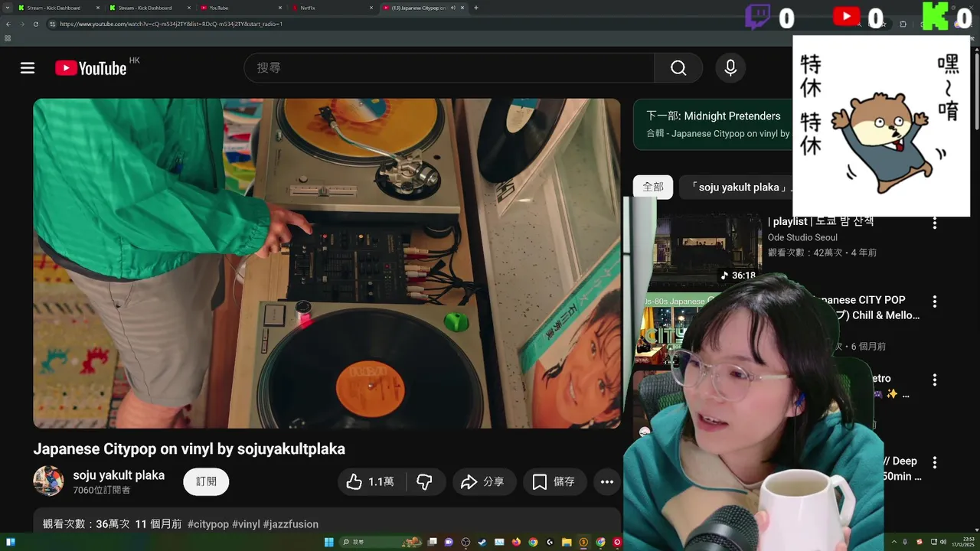The image size is (980, 551).
Task: Open the soju yakult plaka channel name link
Action: coord(119,474)
